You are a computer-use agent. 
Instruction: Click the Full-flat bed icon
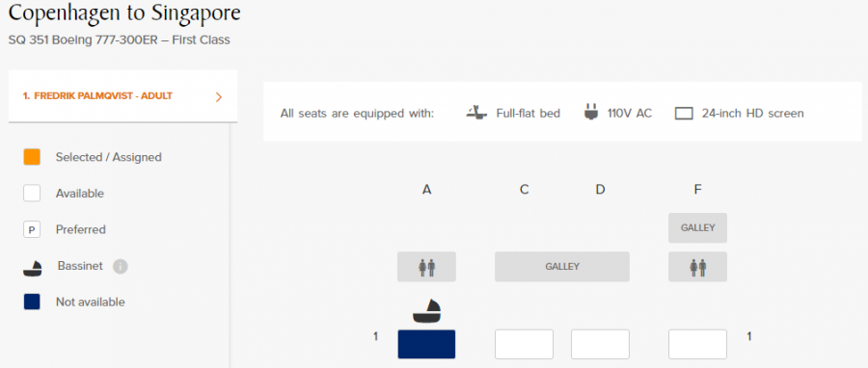coord(476,114)
